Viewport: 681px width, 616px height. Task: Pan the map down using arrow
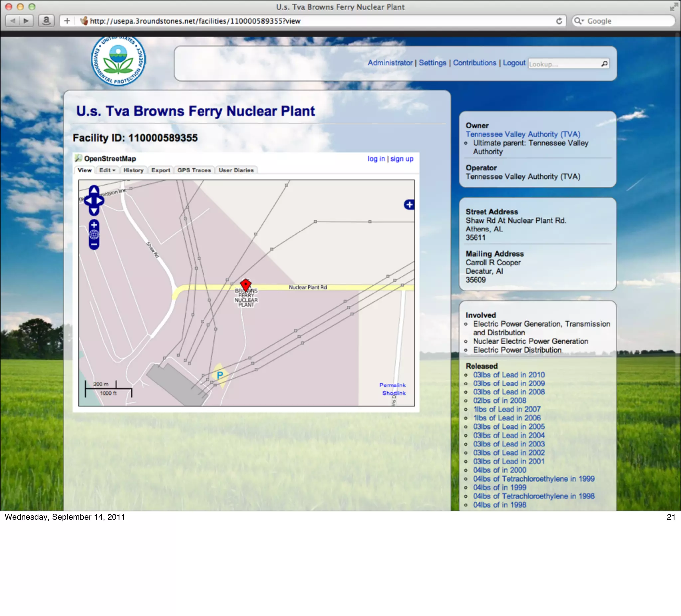pyautogui.click(x=94, y=212)
